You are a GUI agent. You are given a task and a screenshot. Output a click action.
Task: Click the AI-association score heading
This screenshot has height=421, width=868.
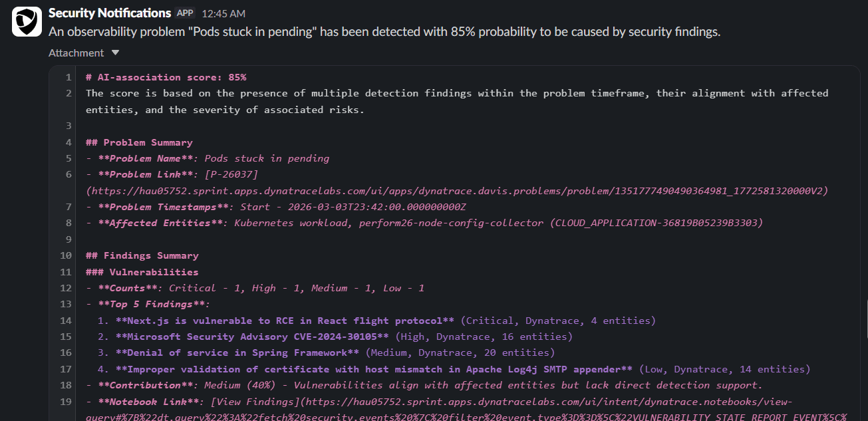click(165, 76)
